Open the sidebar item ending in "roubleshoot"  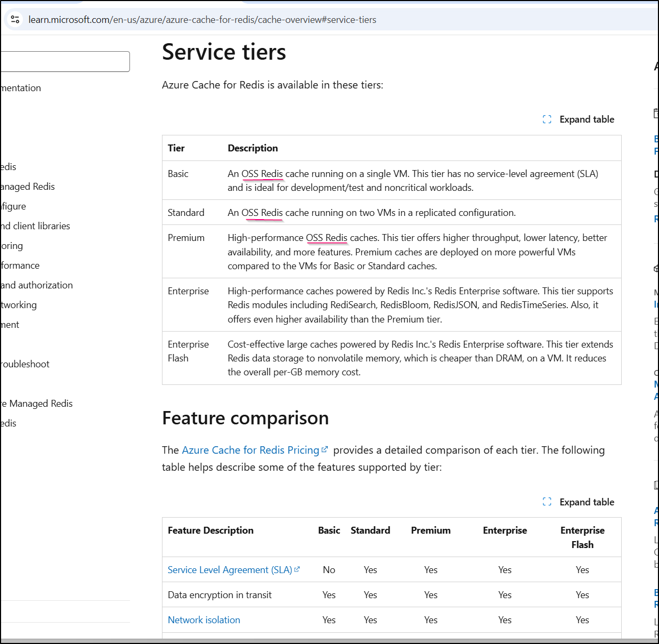point(25,364)
